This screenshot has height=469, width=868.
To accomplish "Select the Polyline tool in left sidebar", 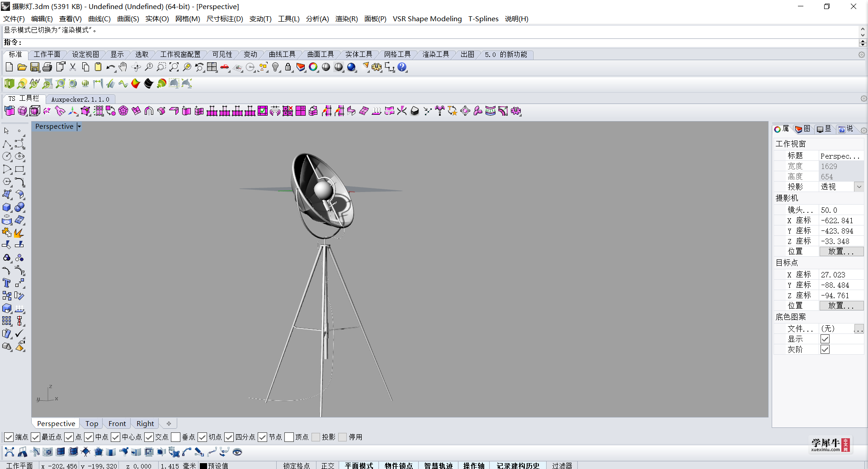I will tap(7, 144).
